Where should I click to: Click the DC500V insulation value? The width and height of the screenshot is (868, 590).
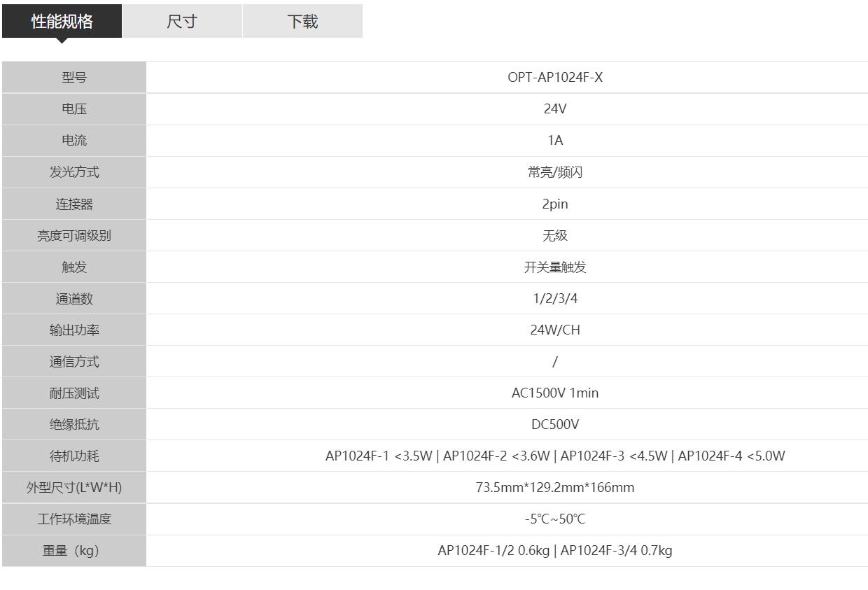[555, 425]
